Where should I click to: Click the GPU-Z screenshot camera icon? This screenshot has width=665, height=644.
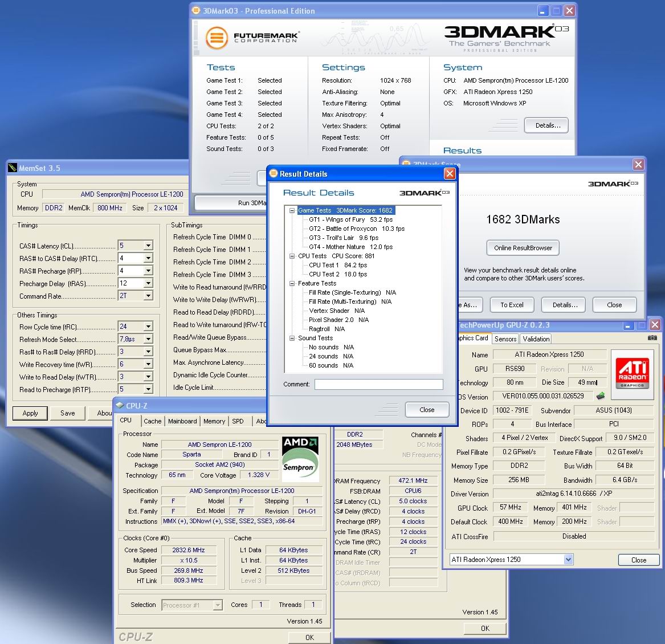(x=652, y=338)
